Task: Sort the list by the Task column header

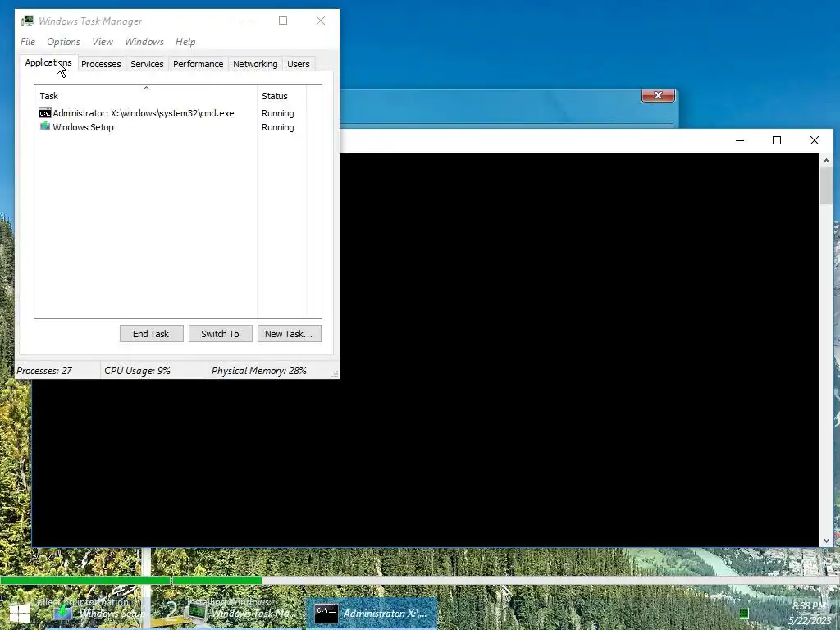Action: tap(146, 96)
